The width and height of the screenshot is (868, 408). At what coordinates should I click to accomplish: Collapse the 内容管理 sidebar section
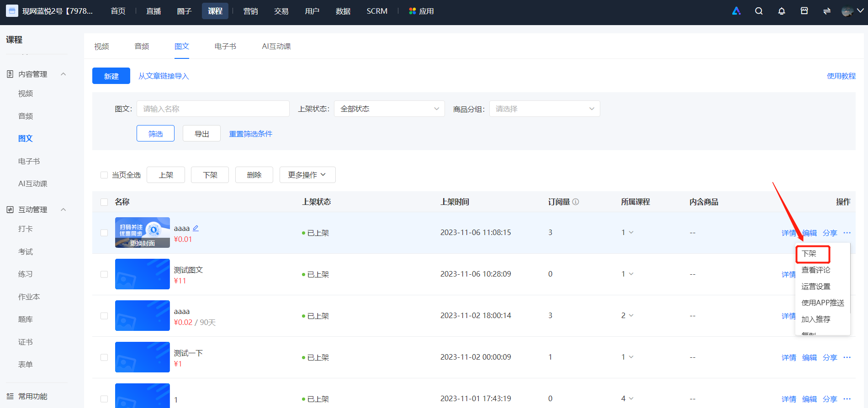64,74
